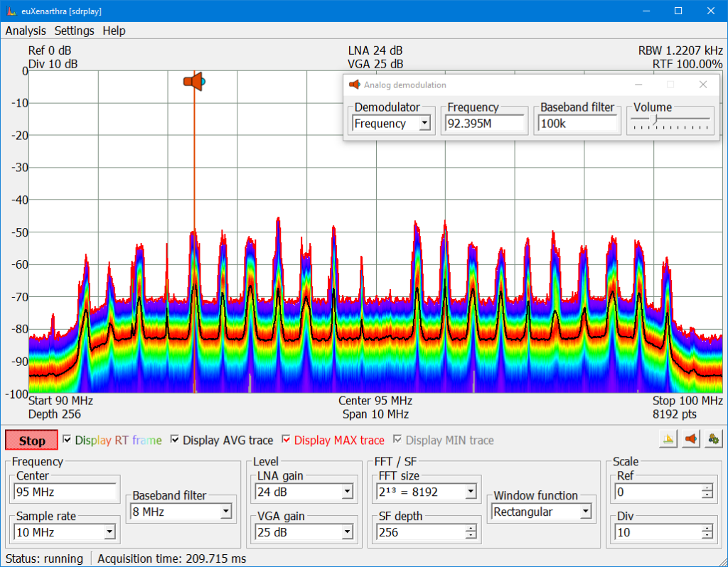The image size is (728, 567).
Task: Open the FFT size dropdown
Action: (x=471, y=492)
